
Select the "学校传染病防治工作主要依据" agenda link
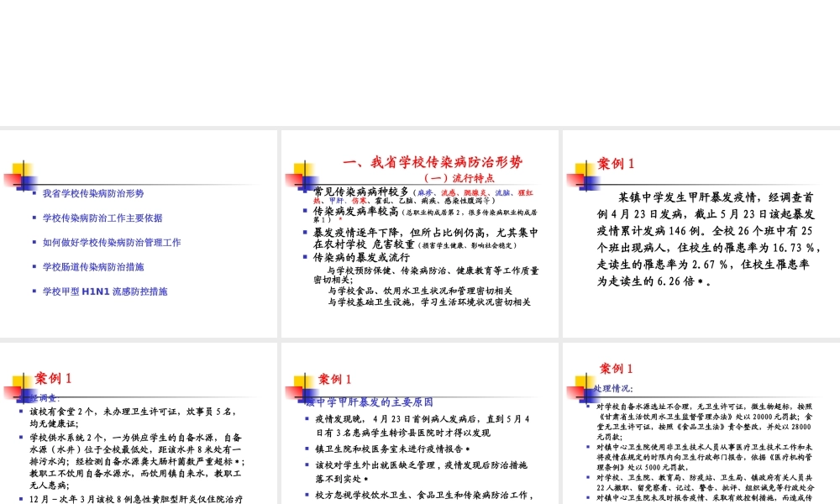(x=102, y=218)
